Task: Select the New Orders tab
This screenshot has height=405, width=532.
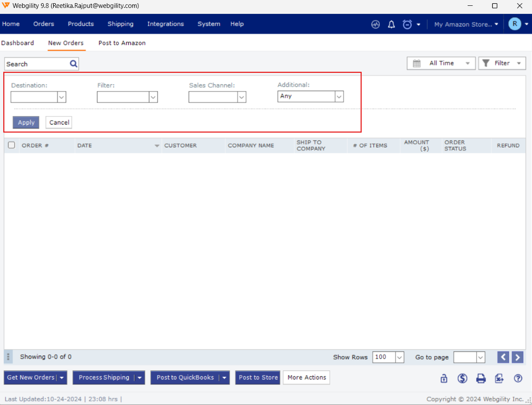Action: 66,43
